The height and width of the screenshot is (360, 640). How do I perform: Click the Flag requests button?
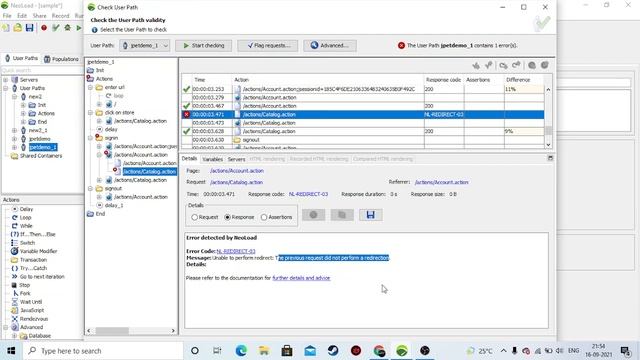point(268,45)
